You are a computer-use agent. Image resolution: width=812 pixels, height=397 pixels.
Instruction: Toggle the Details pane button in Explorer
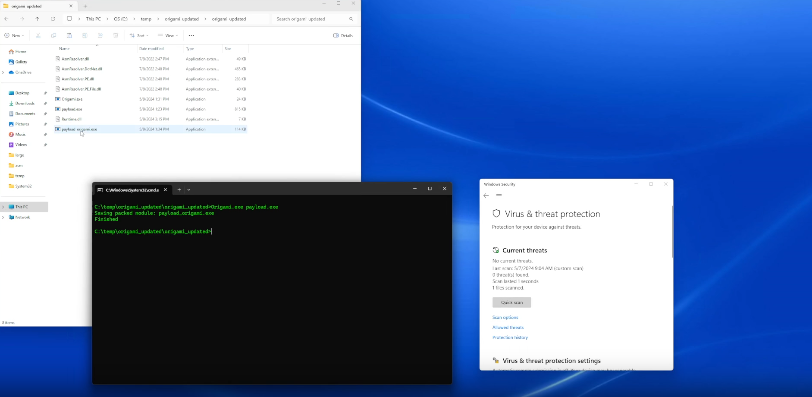343,36
